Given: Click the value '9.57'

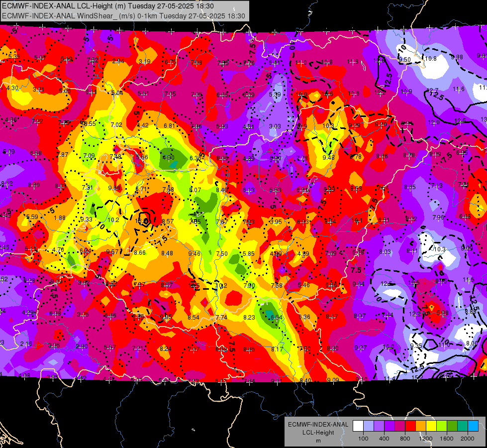Looking at the screenshot, I should (x=112, y=251).
